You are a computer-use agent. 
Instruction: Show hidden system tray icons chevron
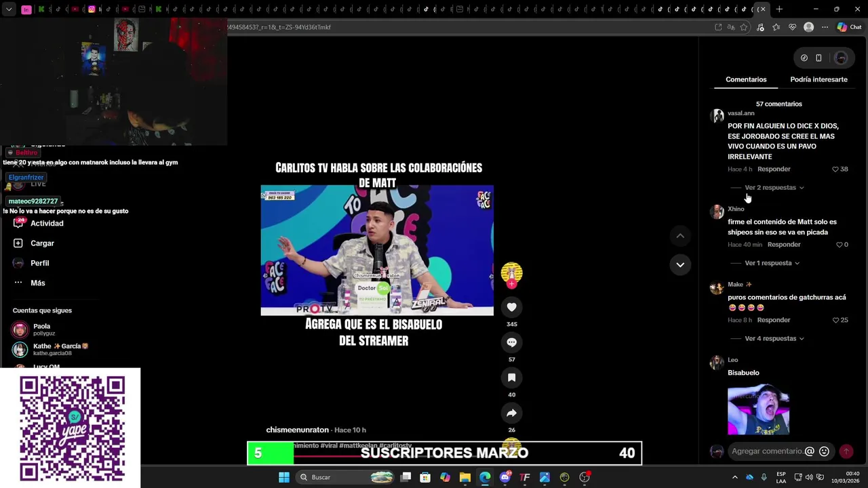coord(734,477)
